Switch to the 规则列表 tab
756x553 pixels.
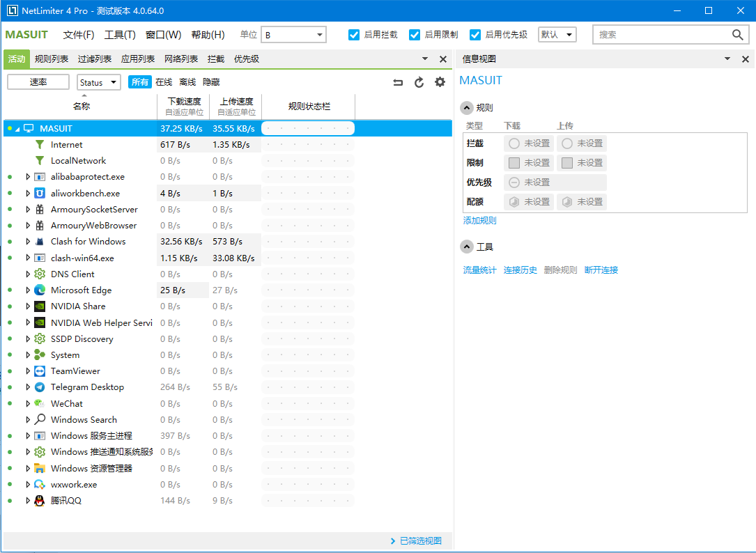(x=51, y=59)
